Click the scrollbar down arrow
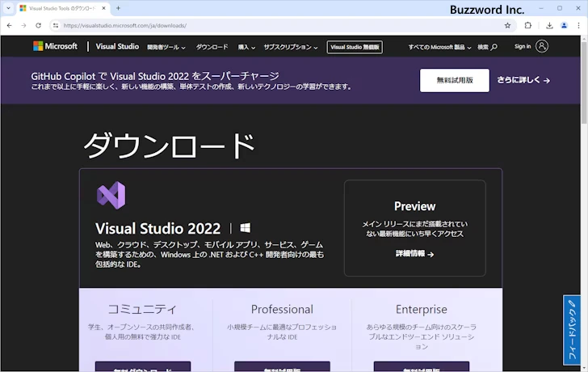The height and width of the screenshot is (372, 588). (584, 369)
